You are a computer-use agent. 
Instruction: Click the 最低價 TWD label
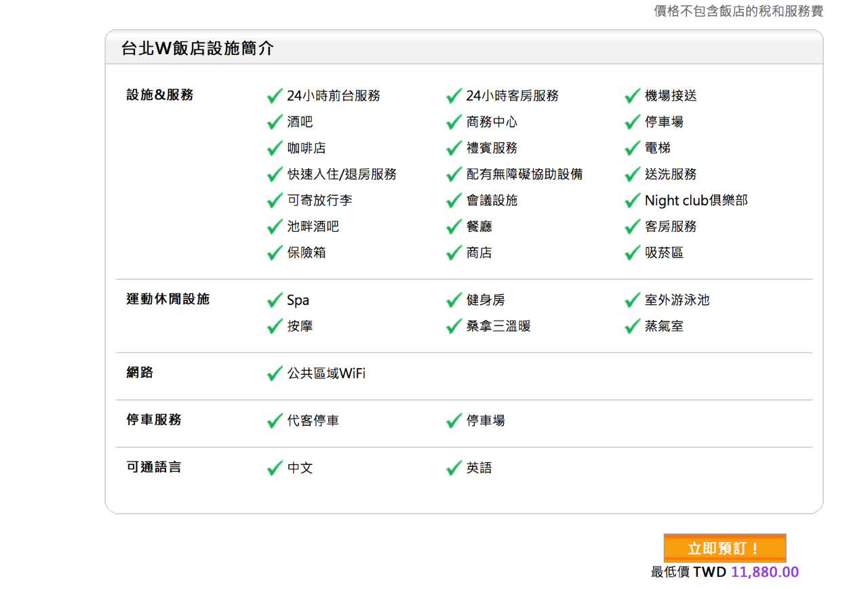(x=688, y=572)
